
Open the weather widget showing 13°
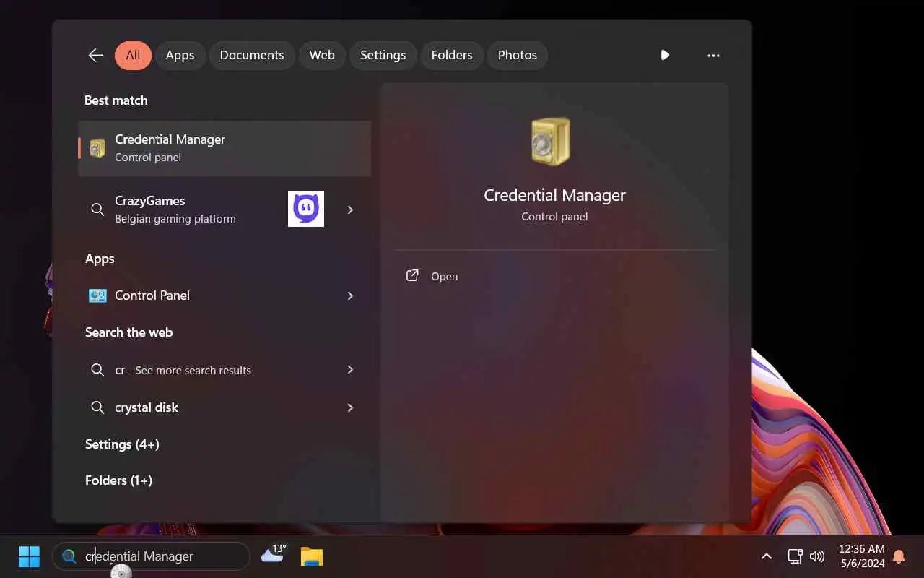pos(274,554)
